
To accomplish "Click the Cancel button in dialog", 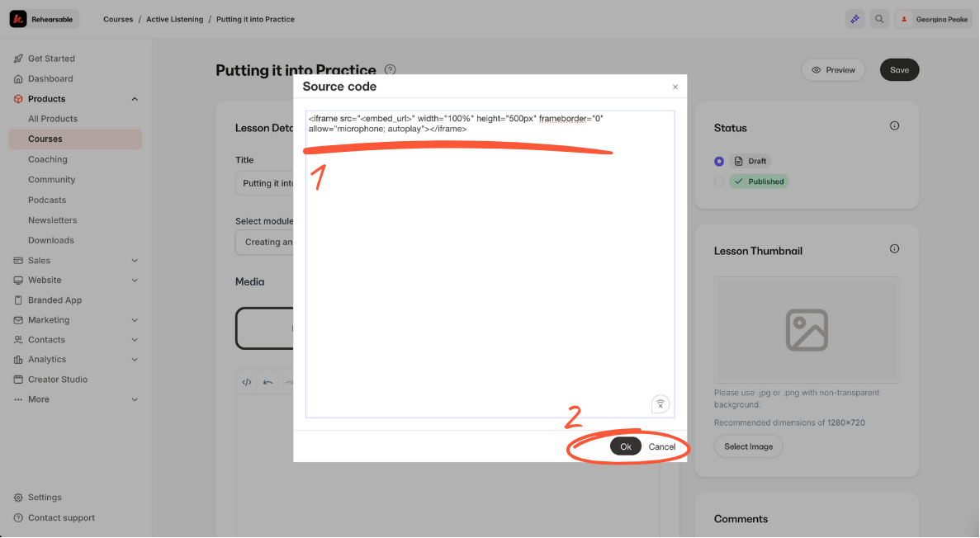I will pos(661,446).
